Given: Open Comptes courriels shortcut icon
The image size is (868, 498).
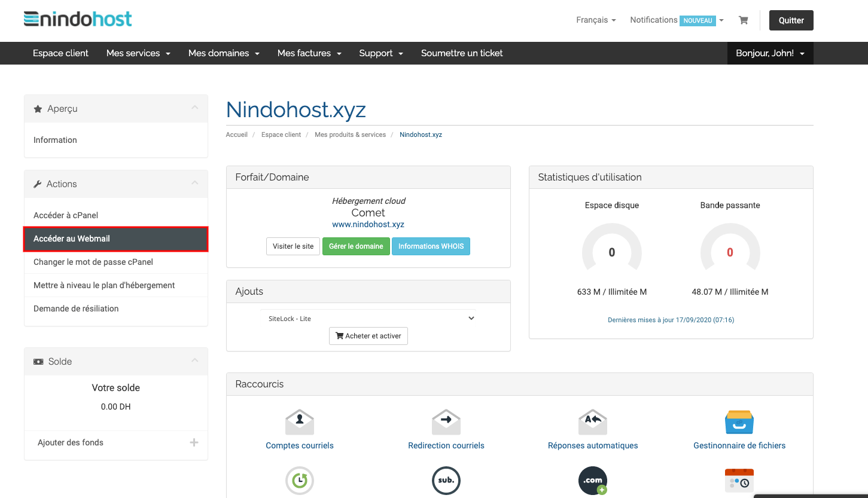Looking at the screenshot, I should [x=300, y=422].
